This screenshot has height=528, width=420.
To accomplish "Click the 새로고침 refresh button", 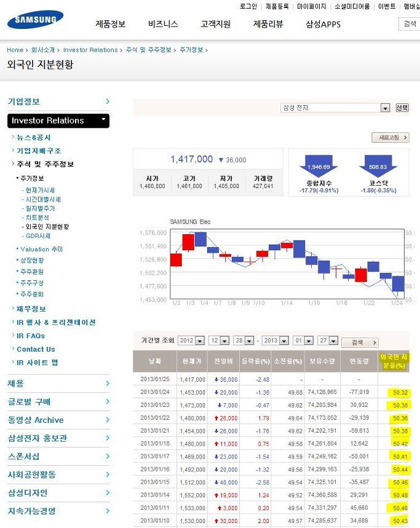I will click(x=390, y=138).
